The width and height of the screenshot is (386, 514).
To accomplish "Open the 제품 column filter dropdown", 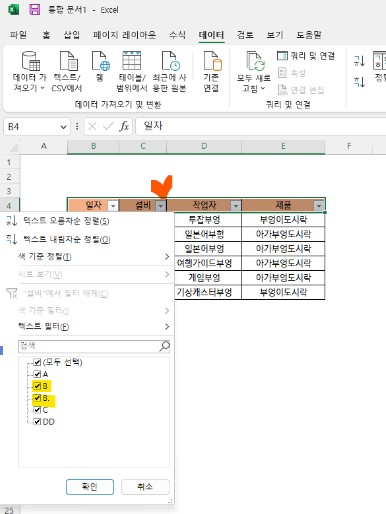I will [319, 206].
